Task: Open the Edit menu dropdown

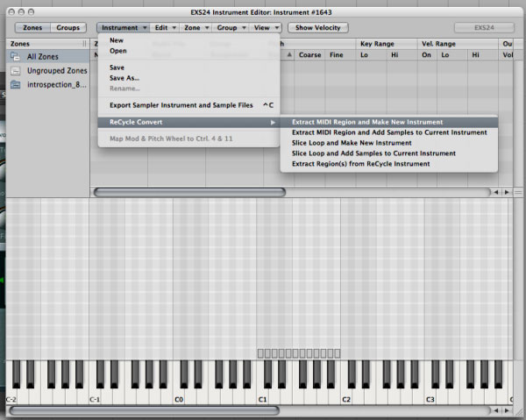Action: 165,27
